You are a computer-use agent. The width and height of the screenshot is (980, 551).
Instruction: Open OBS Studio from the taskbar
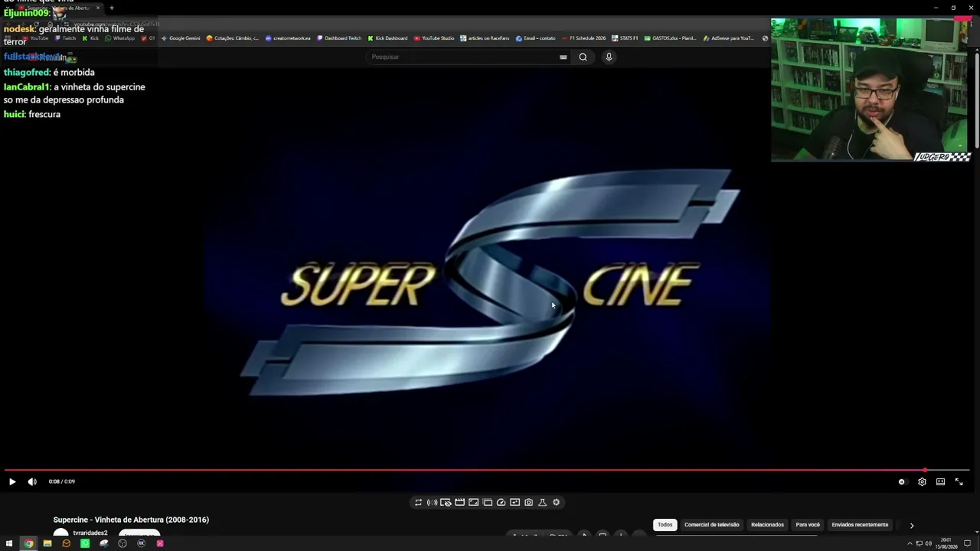[122, 543]
